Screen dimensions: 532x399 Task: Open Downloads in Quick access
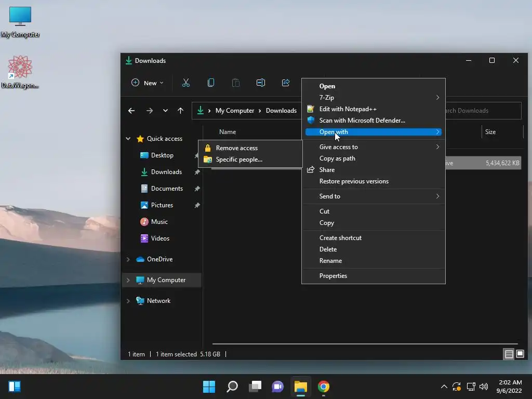166,171
